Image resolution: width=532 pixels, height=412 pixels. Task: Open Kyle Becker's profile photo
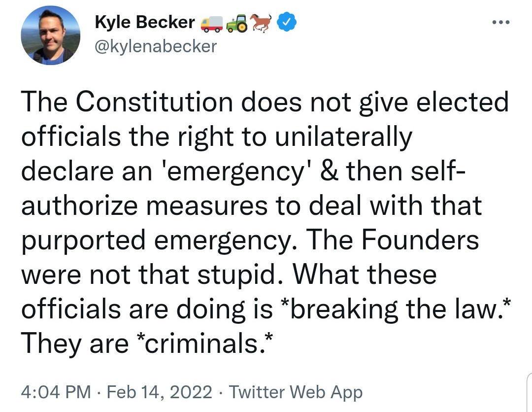[x=50, y=35]
